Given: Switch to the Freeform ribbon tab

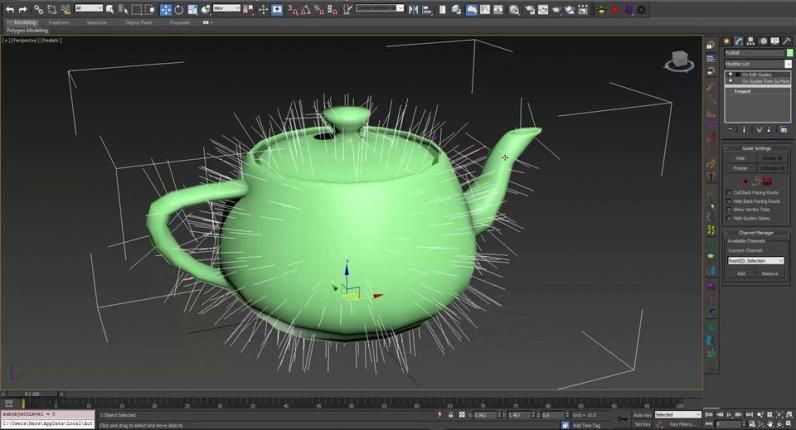Looking at the screenshot, I should (59, 21).
